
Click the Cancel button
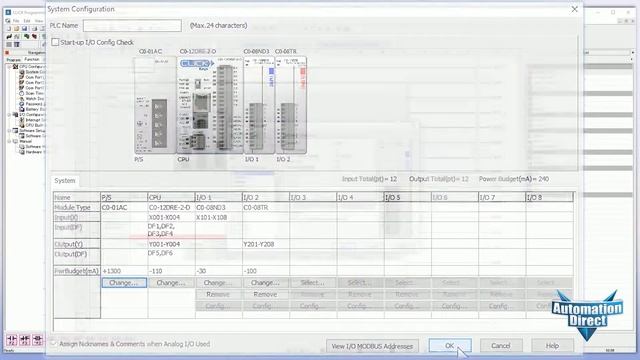click(x=501, y=346)
